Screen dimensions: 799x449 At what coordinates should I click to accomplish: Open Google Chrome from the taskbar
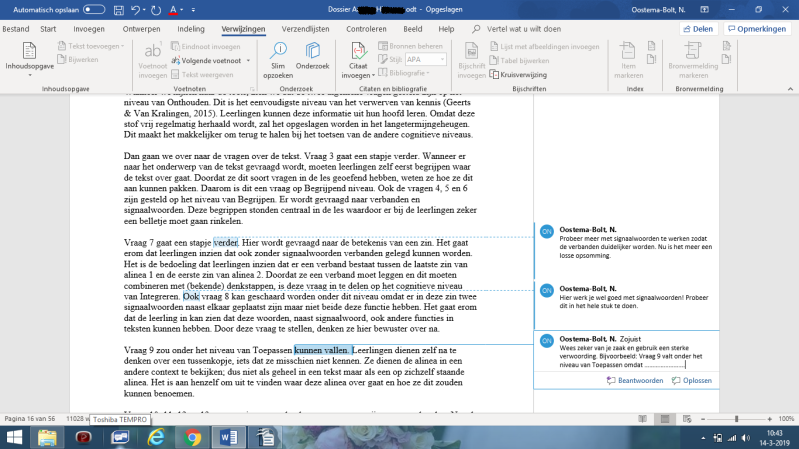click(192, 437)
